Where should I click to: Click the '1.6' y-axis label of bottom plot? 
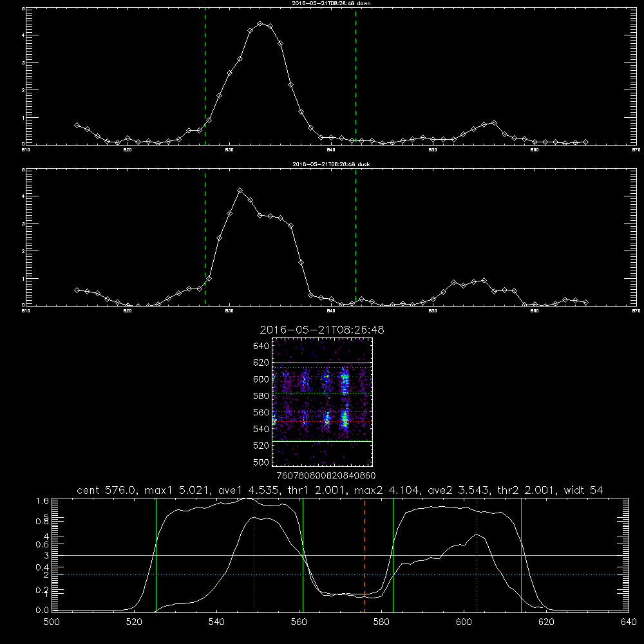pos(43,500)
